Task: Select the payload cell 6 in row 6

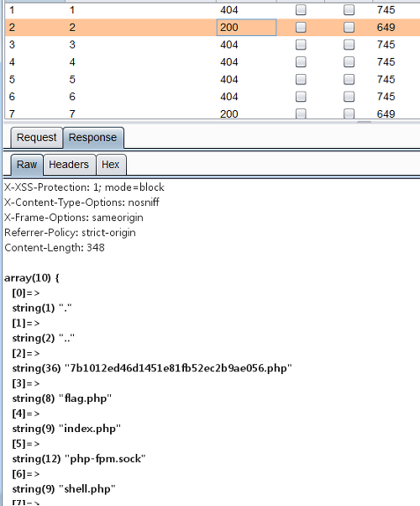Action: pyautogui.click(x=140, y=97)
